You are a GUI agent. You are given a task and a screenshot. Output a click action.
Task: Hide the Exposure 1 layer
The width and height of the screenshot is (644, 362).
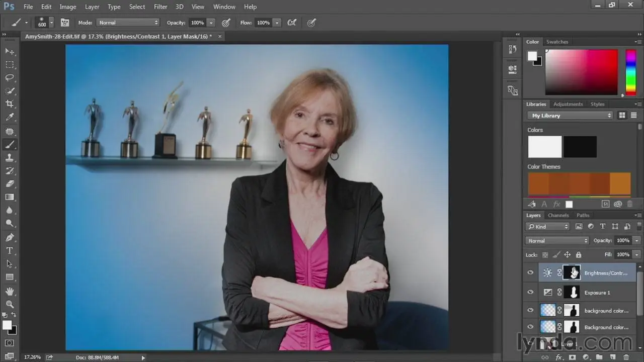[x=530, y=292]
